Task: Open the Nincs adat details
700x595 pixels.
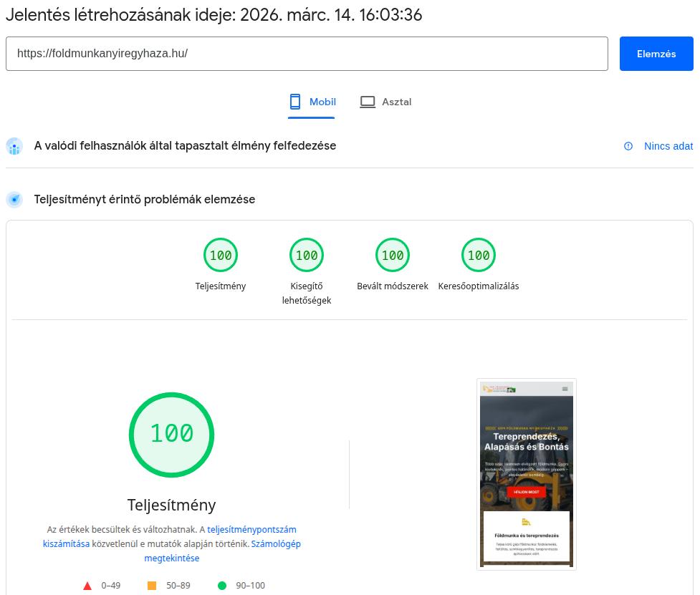Action: click(x=668, y=146)
